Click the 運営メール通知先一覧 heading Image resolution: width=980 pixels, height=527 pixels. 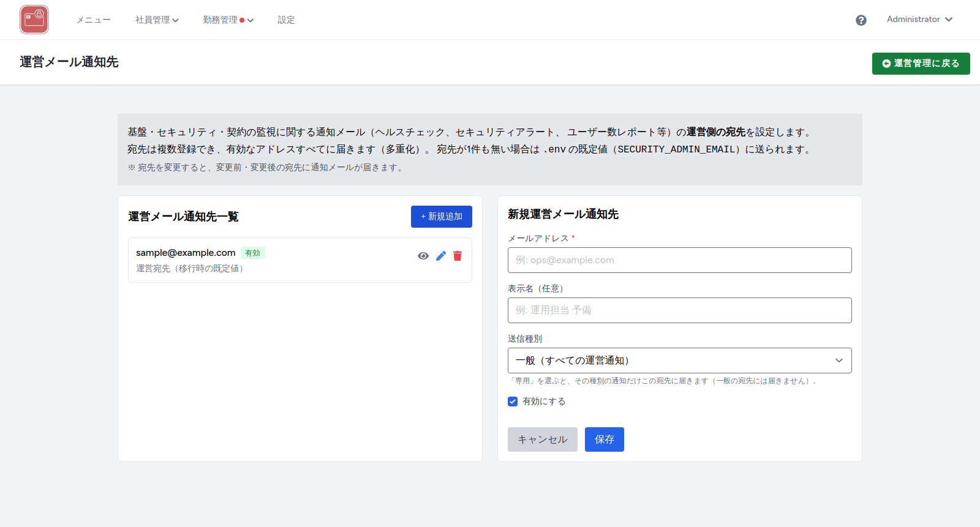tap(183, 217)
